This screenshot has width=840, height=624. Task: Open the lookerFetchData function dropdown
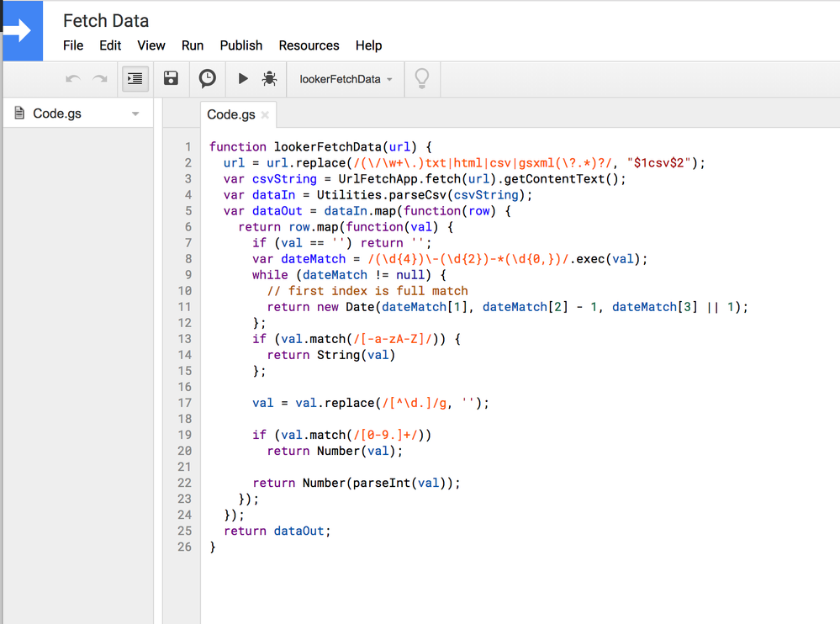pos(346,79)
